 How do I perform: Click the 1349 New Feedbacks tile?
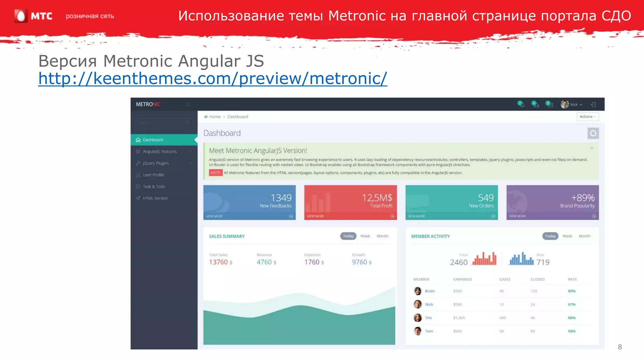coord(249,202)
